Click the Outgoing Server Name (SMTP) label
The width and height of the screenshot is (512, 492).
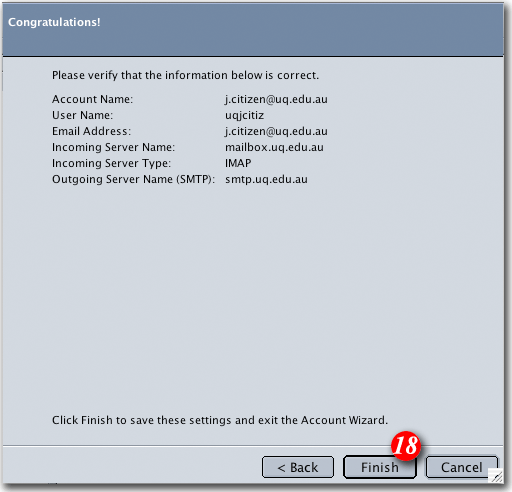[133, 179]
